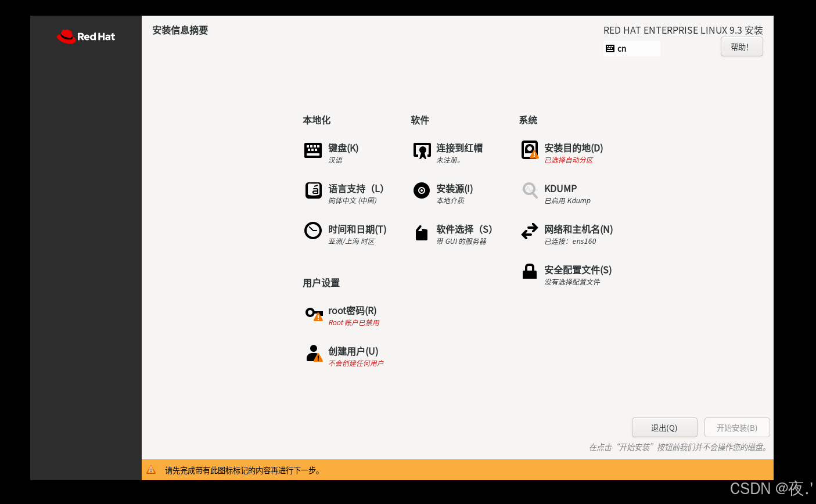Select 安全配置文件(S)
This screenshot has width=816, height=504.
578,270
